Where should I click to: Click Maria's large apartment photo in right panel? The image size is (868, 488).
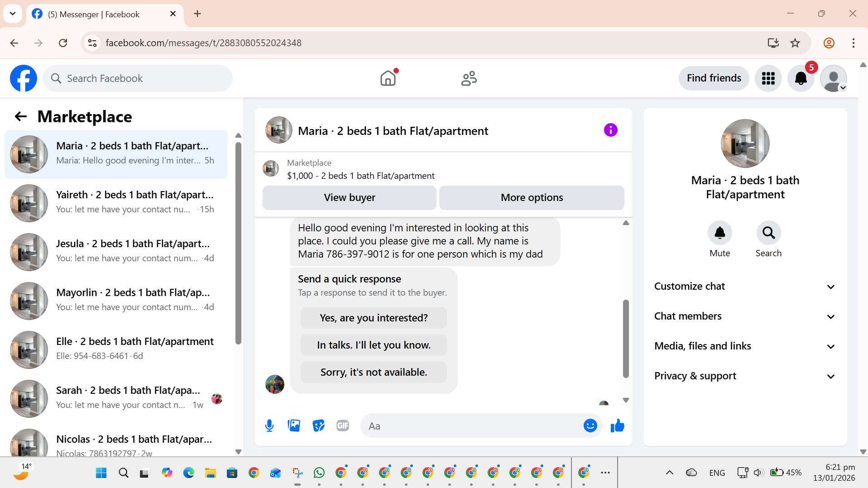coord(745,144)
